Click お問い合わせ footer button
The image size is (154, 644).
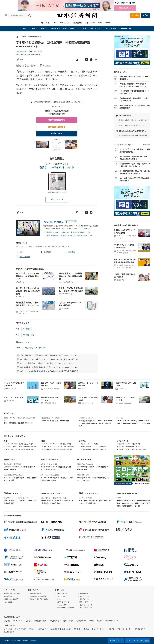pos(116,641)
